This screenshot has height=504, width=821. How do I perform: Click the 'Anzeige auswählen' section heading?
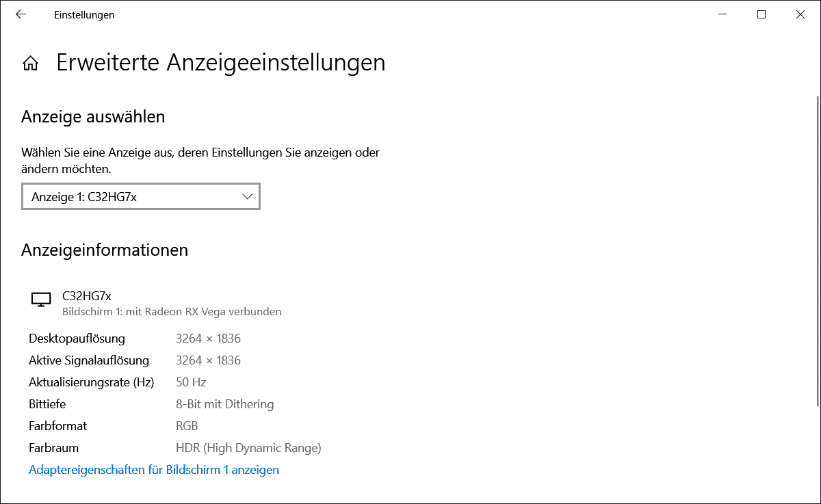pyautogui.click(x=93, y=116)
